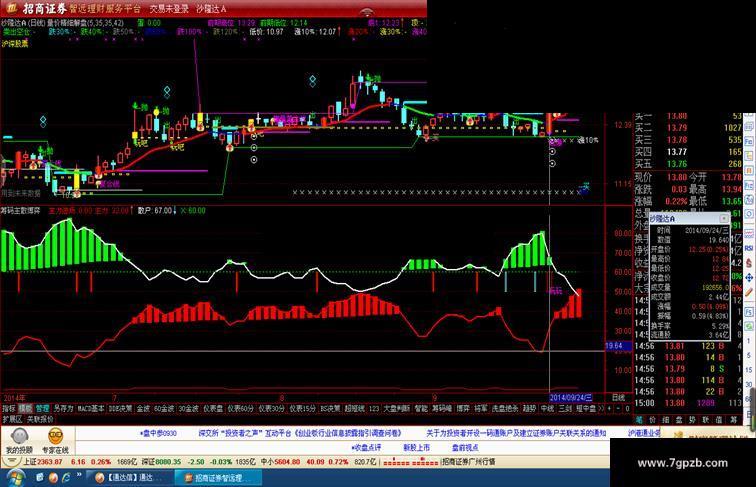
Task: Open the 指标 indicator tab
Action: coord(9,408)
